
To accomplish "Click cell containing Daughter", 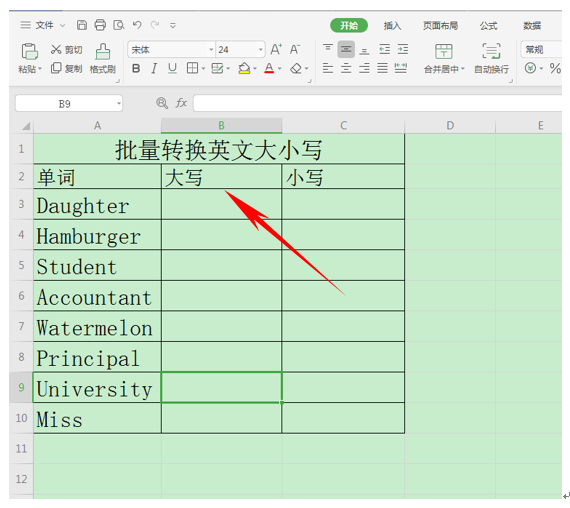I will 97,204.
